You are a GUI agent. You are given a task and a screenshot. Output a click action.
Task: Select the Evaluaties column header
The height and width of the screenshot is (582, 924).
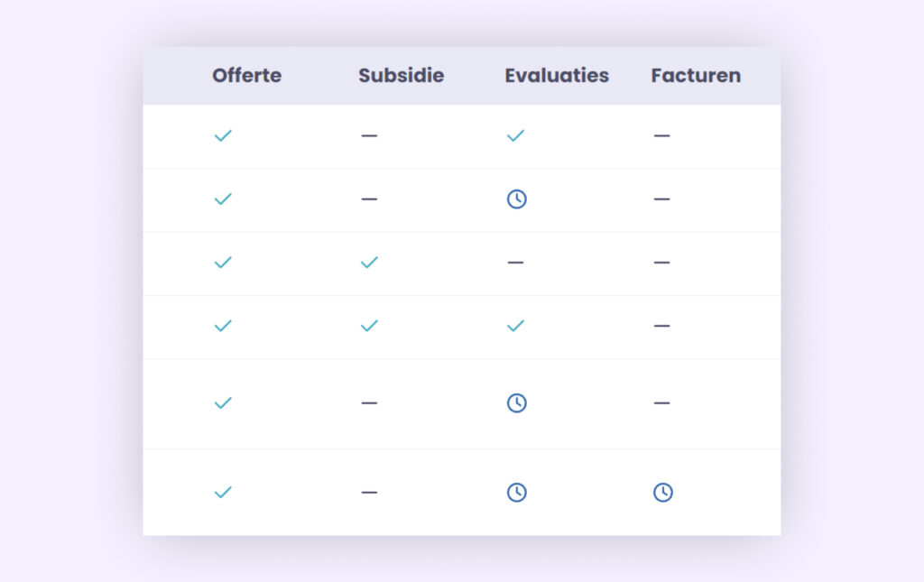point(557,76)
